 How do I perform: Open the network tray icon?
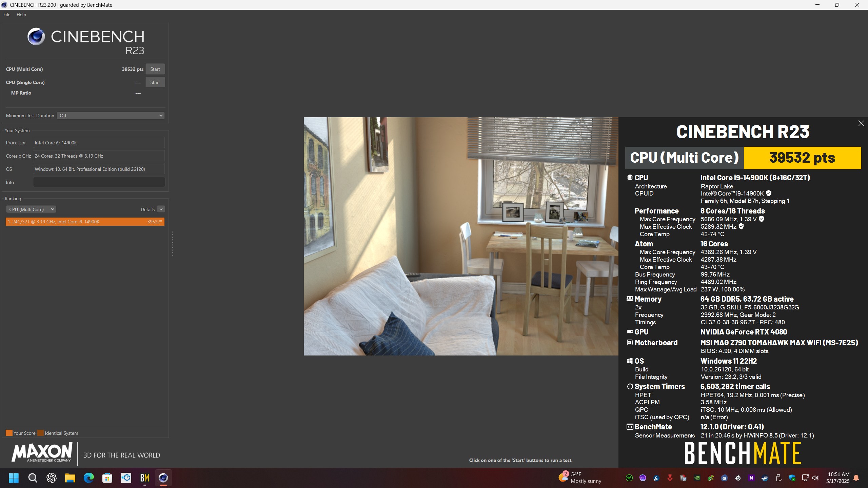coord(805,478)
